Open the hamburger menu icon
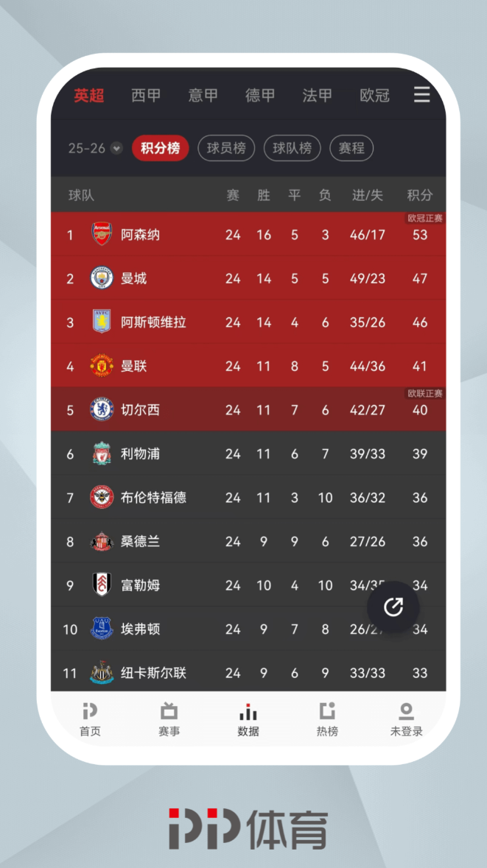The width and height of the screenshot is (487, 868). point(421,95)
